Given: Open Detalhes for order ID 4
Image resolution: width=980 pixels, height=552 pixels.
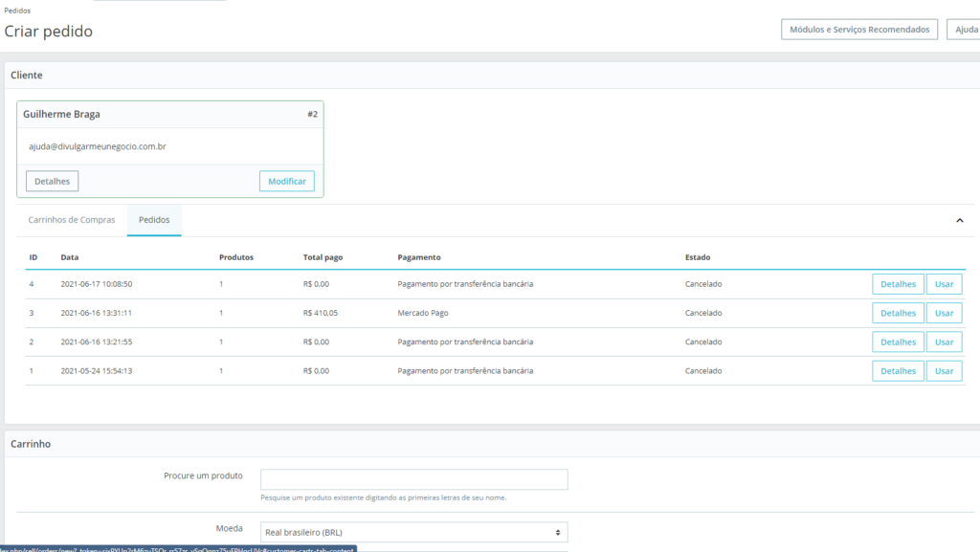Looking at the screenshot, I should (x=898, y=284).
